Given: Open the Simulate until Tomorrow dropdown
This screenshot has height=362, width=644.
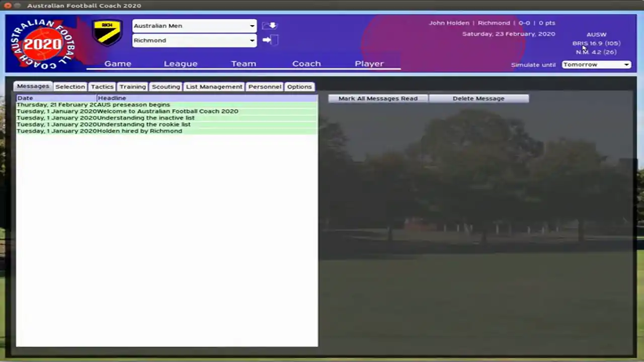Looking at the screenshot, I should [596, 64].
